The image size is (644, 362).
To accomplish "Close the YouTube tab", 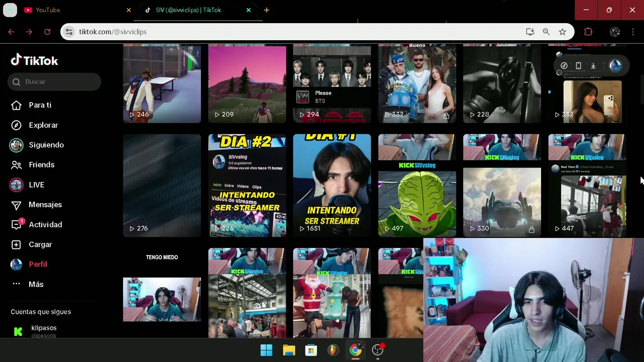I will point(129,10).
